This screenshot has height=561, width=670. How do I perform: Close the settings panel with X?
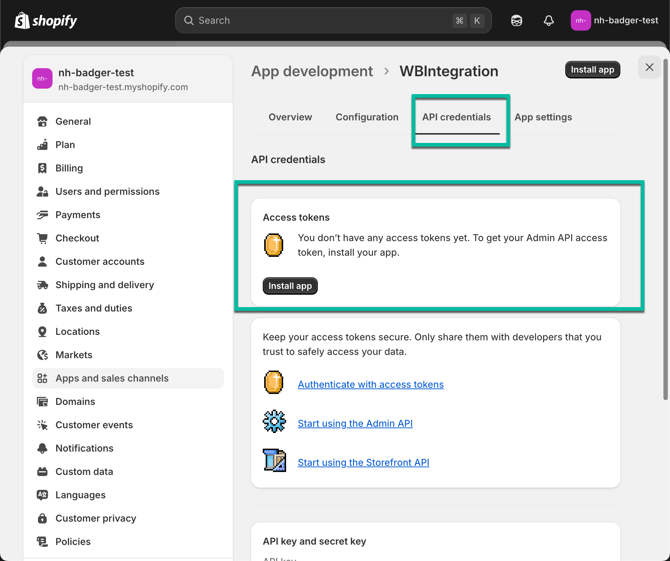tap(649, 67)
